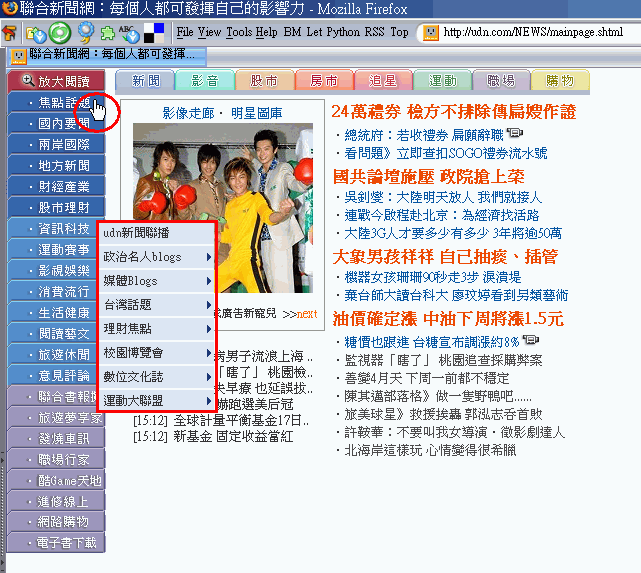The image size is (641, 573).
Task: Open the 網路購物 sidebar section
Action: pyautogui.click(x=56, y=522)
